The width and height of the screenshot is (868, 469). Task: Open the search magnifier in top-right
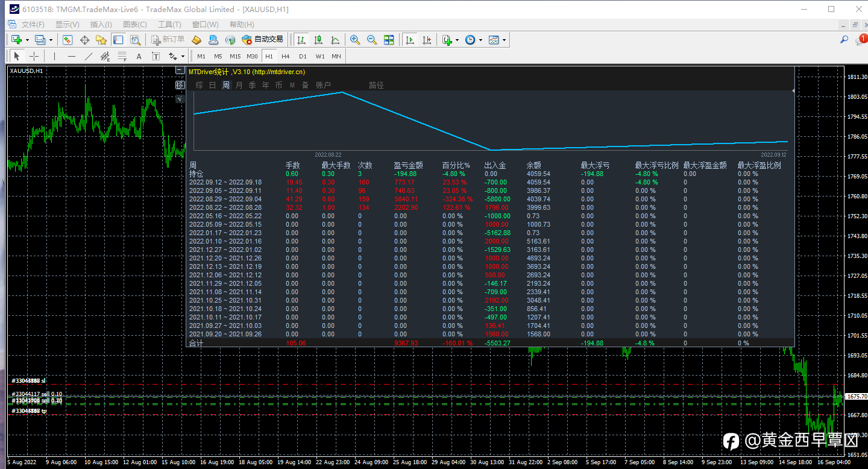click(844, 40)
